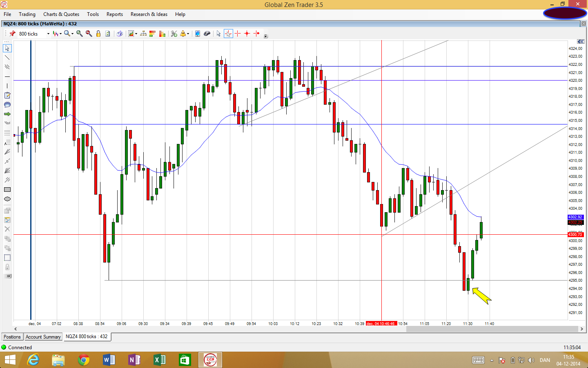Screen dimensions: 588x368
Task: Select the green arrow marker tool
Action: coord(7,114)
